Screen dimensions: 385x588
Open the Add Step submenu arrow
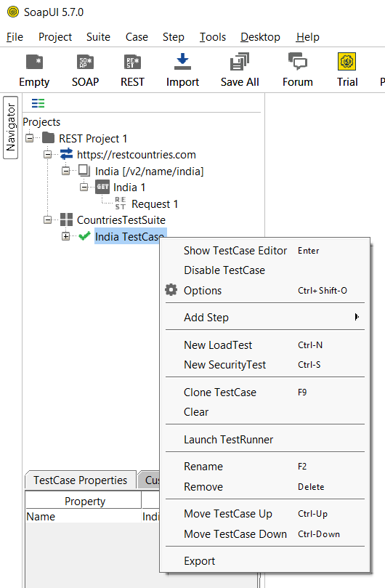pos(357,317)
